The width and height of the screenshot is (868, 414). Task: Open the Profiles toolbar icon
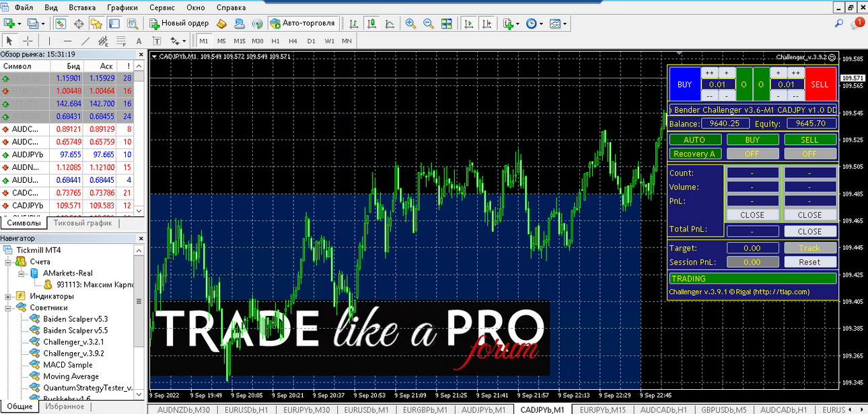click(x=32, y=23)
